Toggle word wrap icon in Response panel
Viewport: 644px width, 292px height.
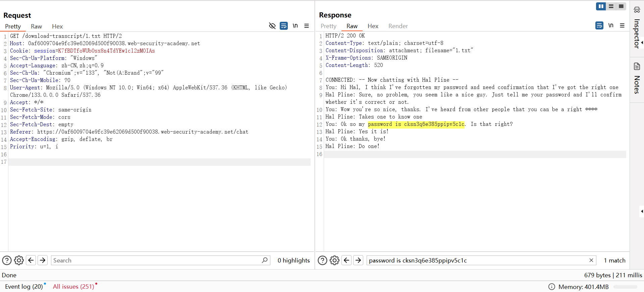click(599, 25)
